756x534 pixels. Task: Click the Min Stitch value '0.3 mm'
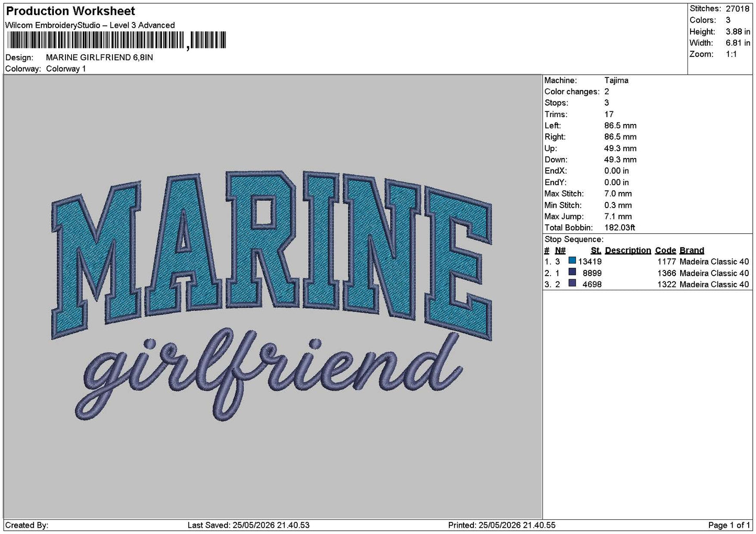[618, 206]
